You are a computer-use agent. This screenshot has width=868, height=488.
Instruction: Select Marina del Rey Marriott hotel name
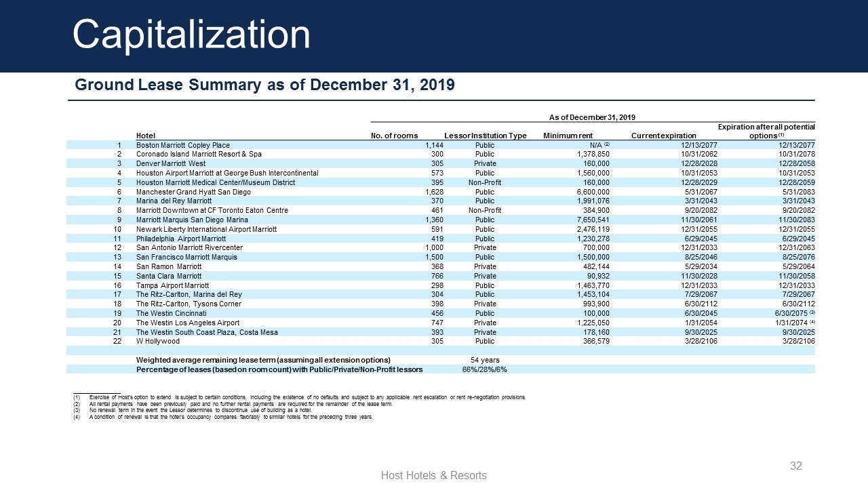point(174,201)
